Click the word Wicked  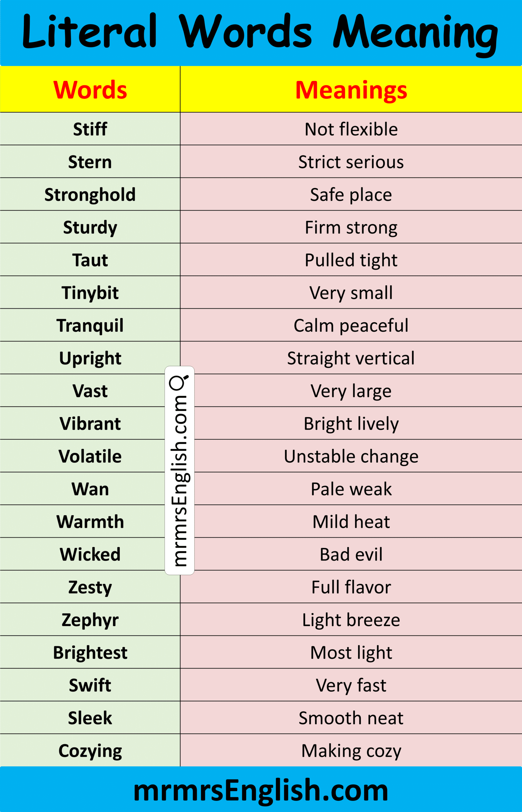[90, 554]
